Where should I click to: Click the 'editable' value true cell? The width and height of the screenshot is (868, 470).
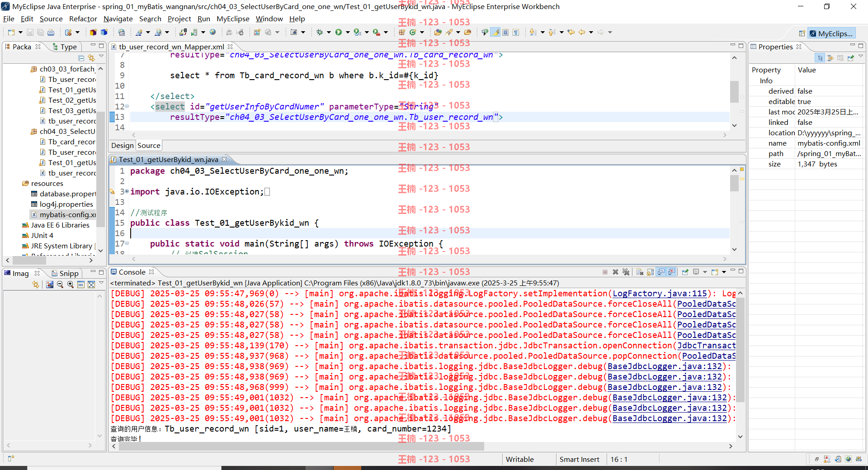click(x=830, y=102)
